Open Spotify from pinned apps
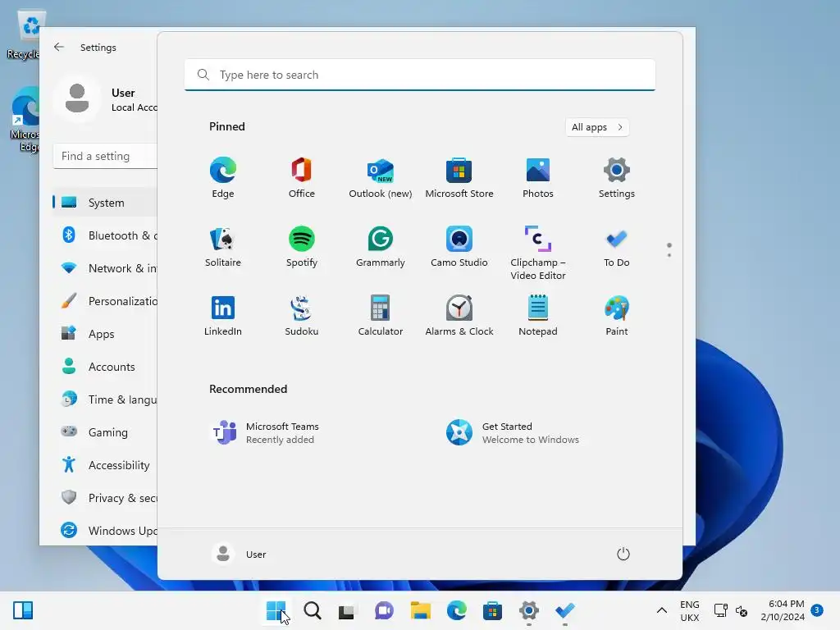Image resolution: width=840 pixels, height=630 pixels. 302,247
